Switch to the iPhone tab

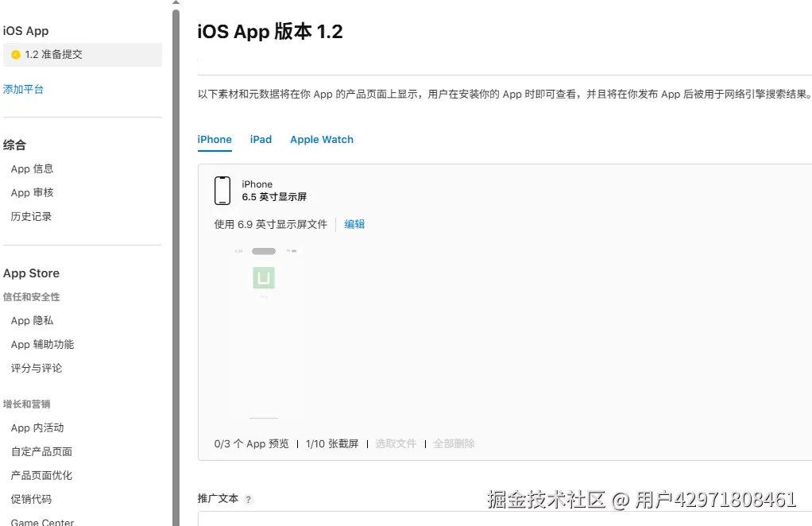click(x=215, y=140)
